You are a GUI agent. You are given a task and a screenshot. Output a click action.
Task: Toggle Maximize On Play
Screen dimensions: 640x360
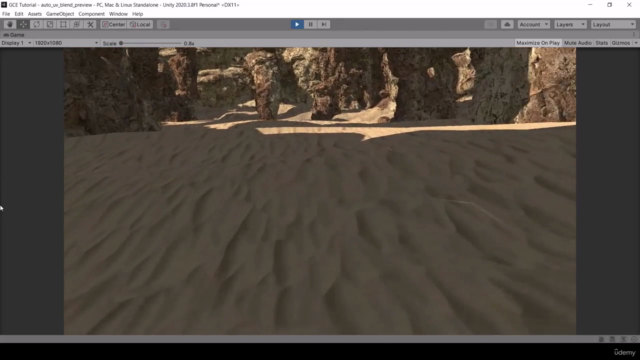pos(538,43)
